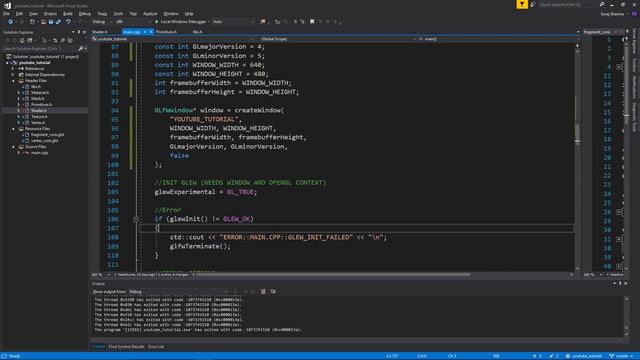Select libs.h in Solution Explorer
The width and height of the screenshot is (640, 360).
pyautogui.click(x=36, y=87)
